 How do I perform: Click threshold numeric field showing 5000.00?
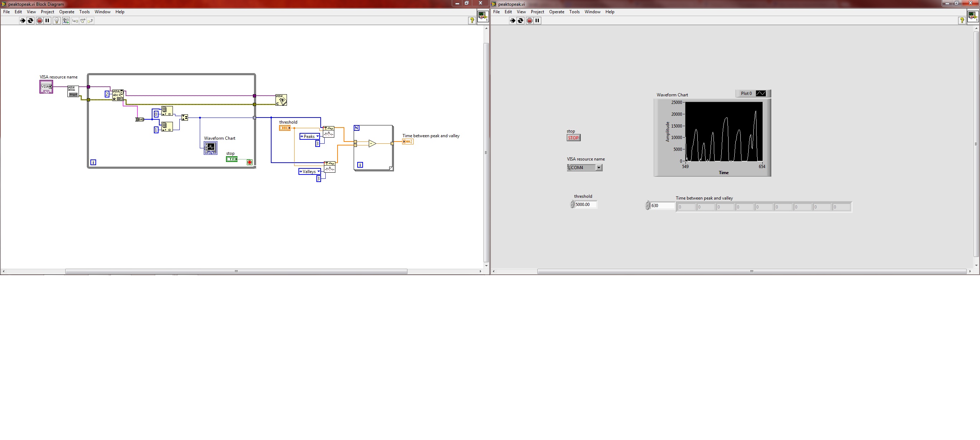tap(586, 205)
